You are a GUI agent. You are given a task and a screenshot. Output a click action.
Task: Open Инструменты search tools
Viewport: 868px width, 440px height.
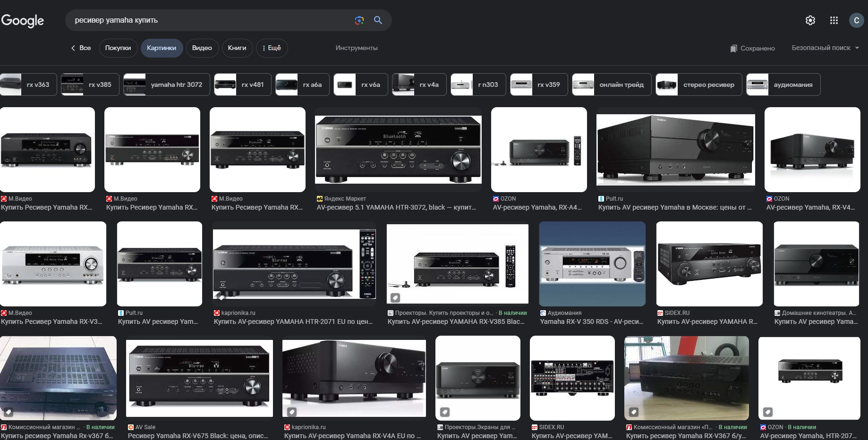[x=357, y=48]
